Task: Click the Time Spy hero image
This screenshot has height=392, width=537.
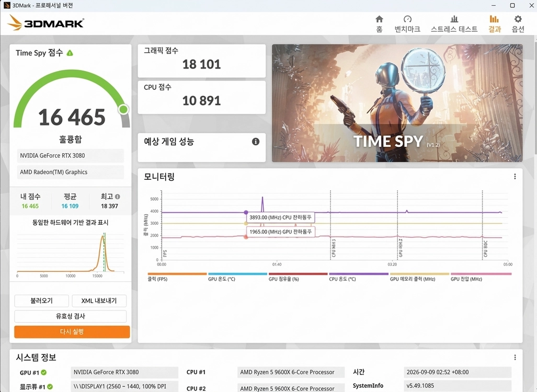Action: pos(397,103)
